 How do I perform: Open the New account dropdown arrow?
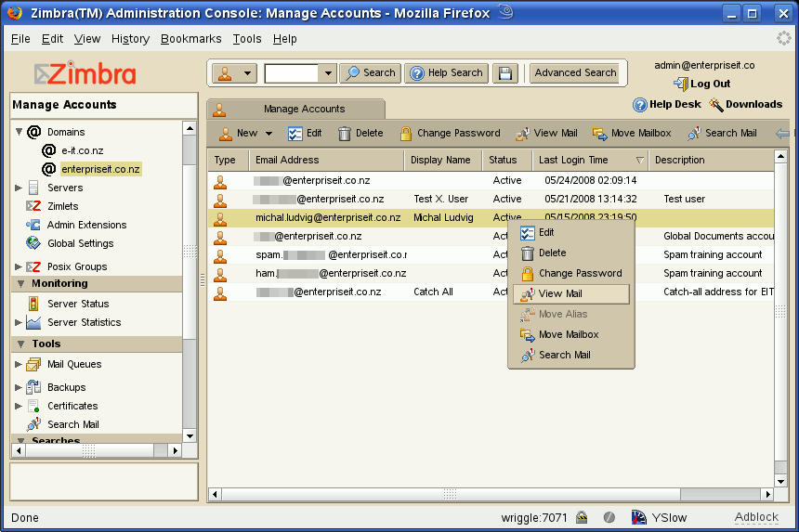coord(269,134)
